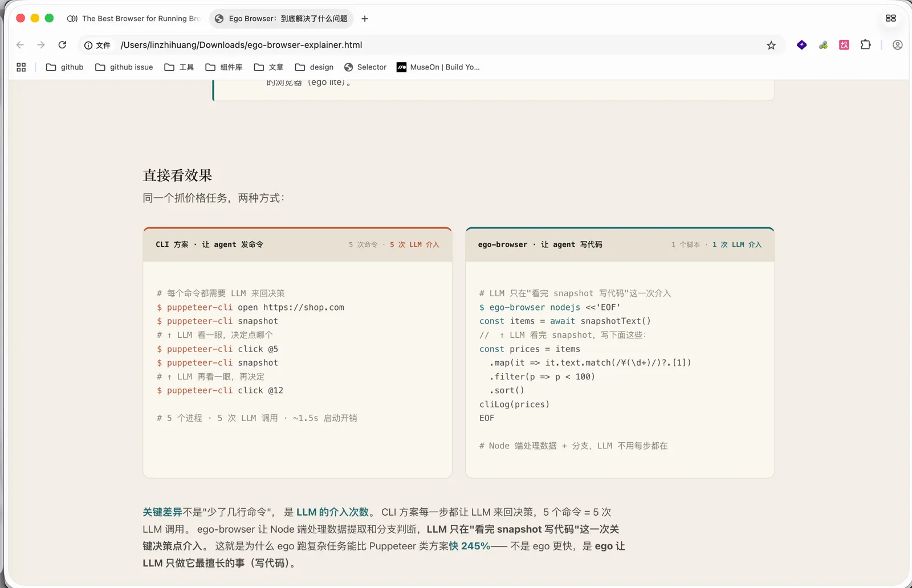Open the design bookmark folder

pos(314,67)
